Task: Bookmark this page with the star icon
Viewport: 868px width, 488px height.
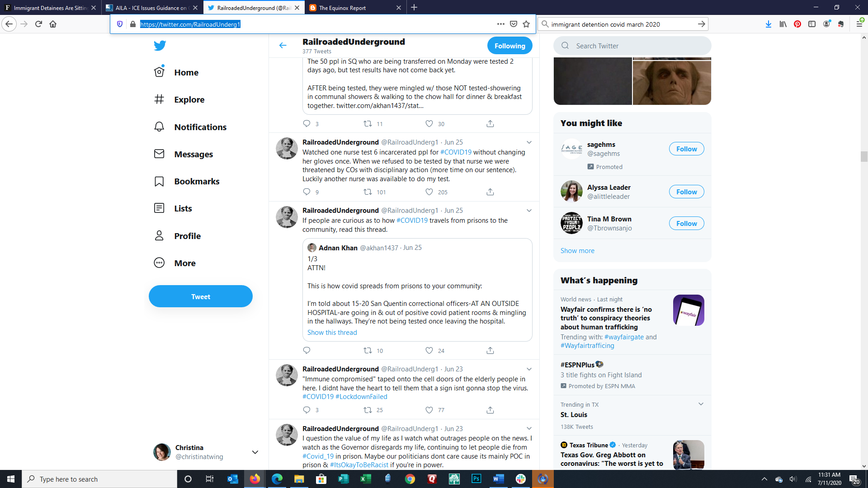Action: (x=526, y=24)
